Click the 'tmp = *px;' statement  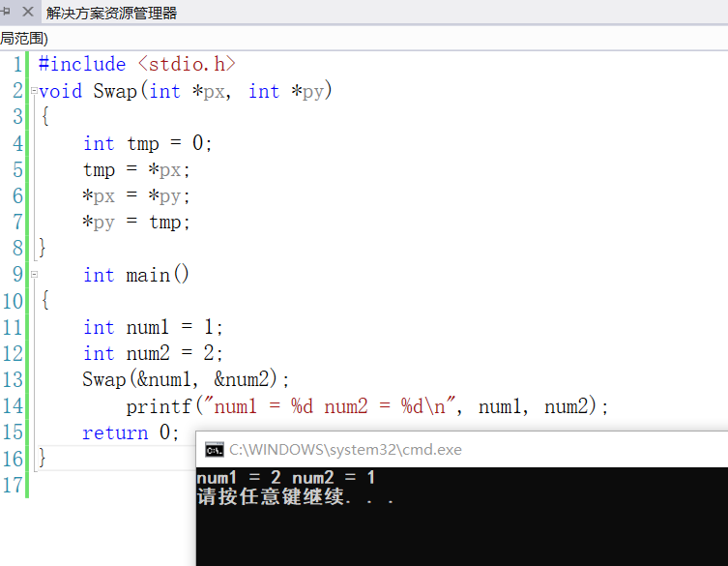click(136, 169)
